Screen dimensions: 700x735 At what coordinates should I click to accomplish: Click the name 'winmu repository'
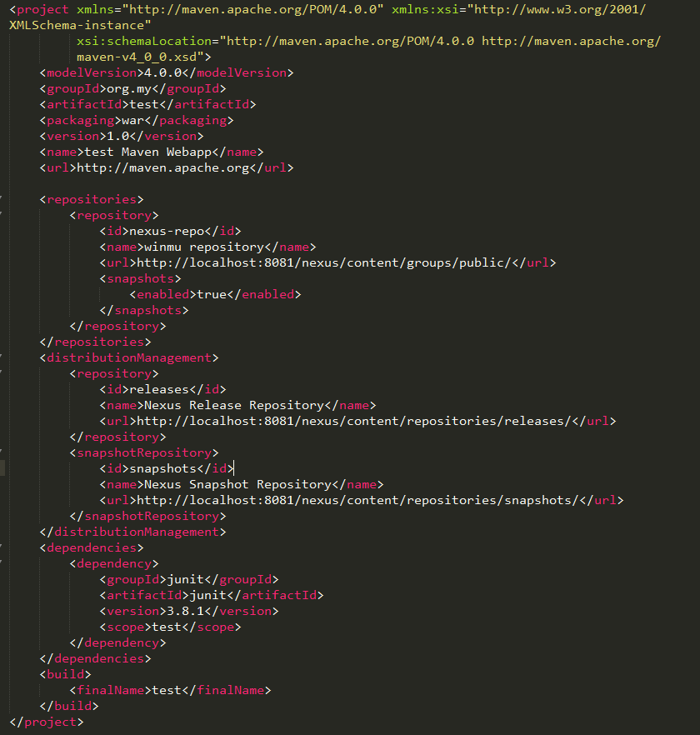point(204,247)
